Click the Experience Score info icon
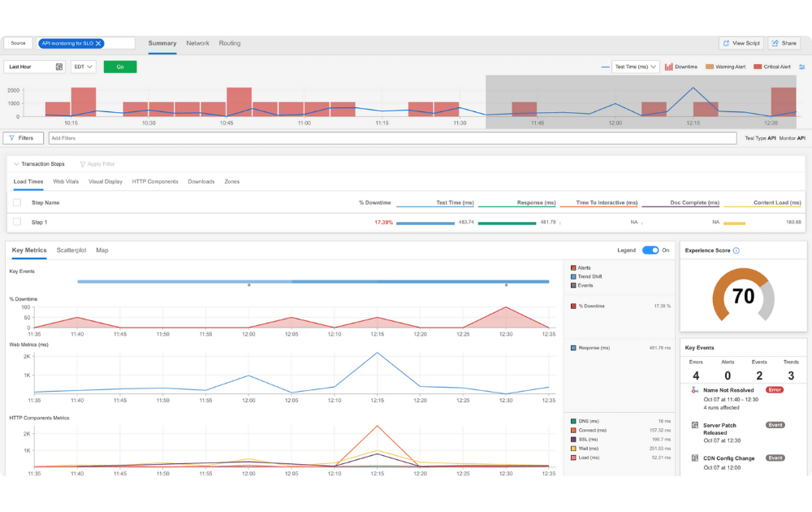Screen dimensions: 812x512 (x=736, y=251)
